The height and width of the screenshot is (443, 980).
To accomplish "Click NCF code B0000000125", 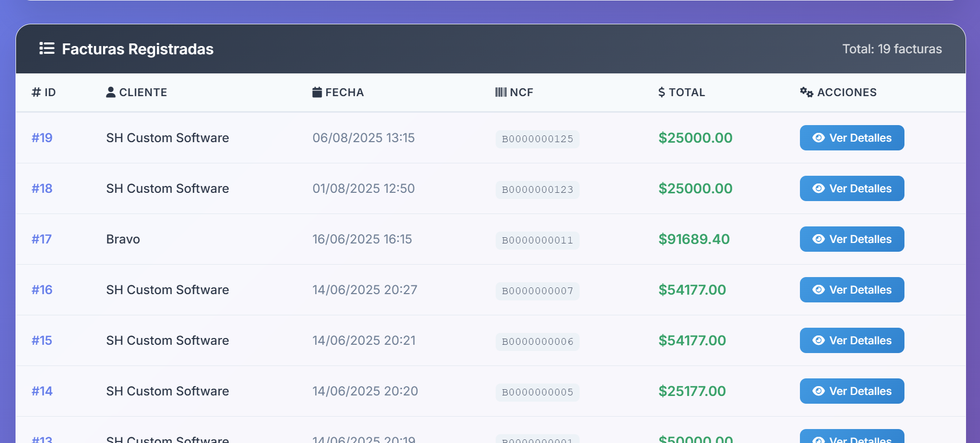I will 537,139.
